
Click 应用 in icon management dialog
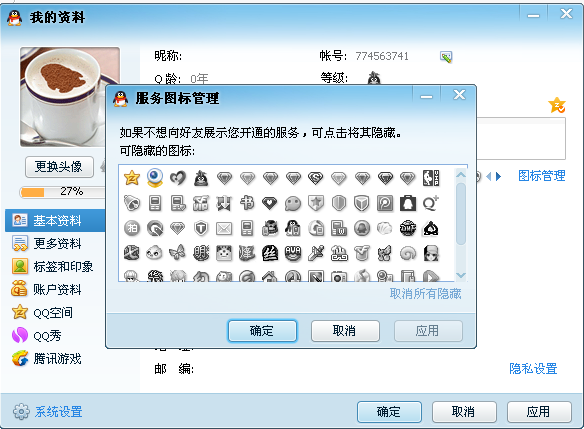pos(428,331)
